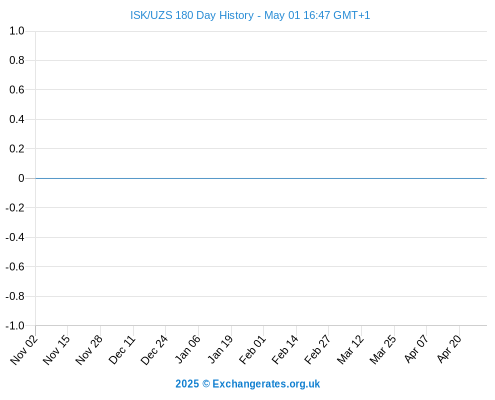Select the Dec 11 date label
The image size is (495, 400).
tap(122, 350)
